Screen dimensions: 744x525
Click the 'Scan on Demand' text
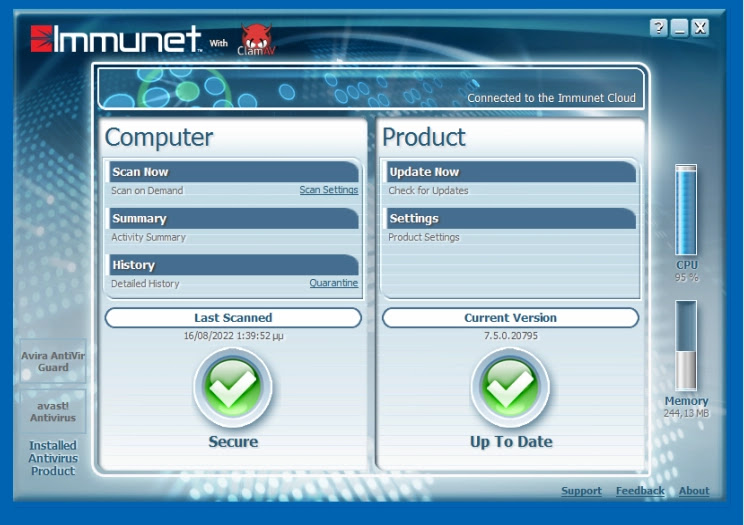point(147,190)
